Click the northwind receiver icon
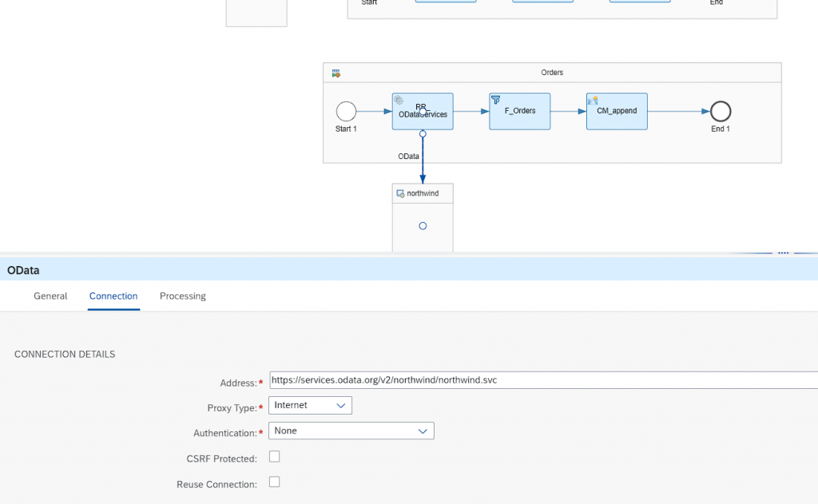 (x=400, y=193)
